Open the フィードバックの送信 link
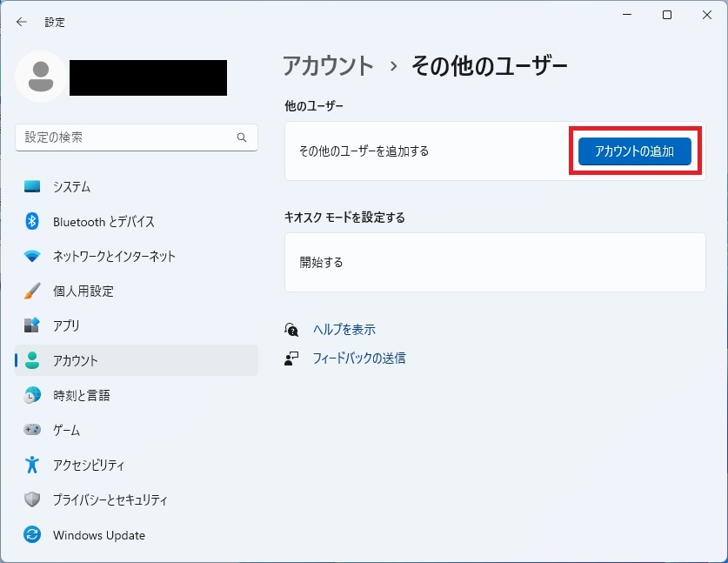 tap(359, 359)
